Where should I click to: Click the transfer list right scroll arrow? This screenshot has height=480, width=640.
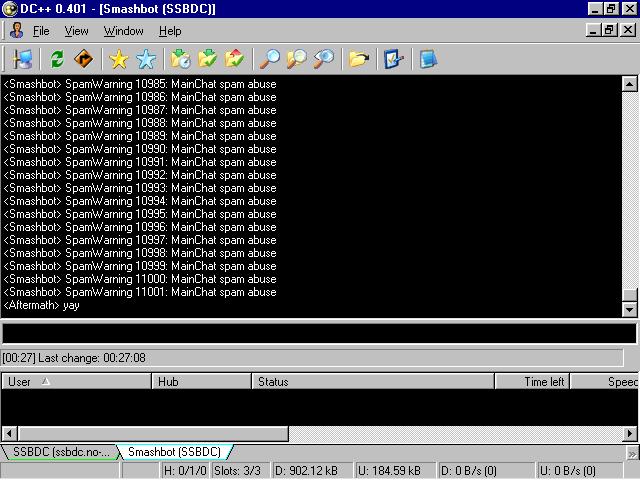point(630,433)
